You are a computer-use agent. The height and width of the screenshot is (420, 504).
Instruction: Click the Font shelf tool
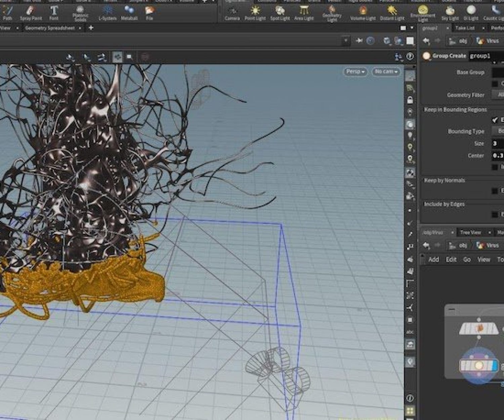54,12
